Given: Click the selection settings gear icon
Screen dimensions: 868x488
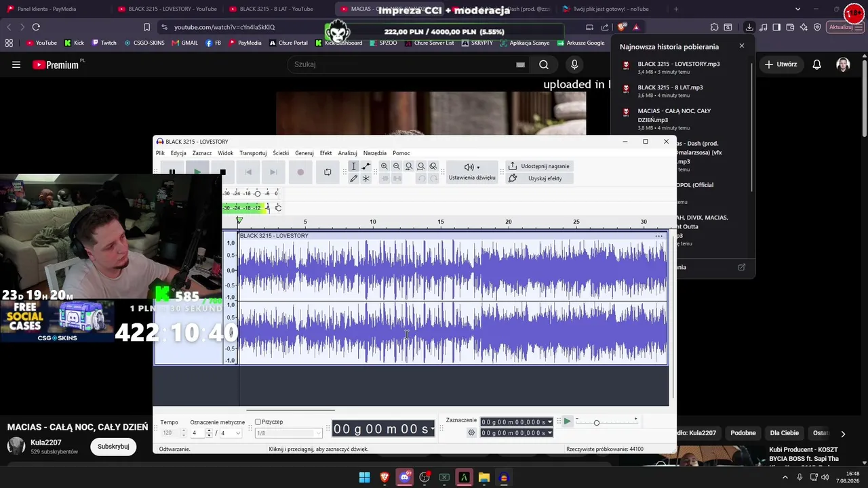Looking at the screenshot, I should click(471, 433).
